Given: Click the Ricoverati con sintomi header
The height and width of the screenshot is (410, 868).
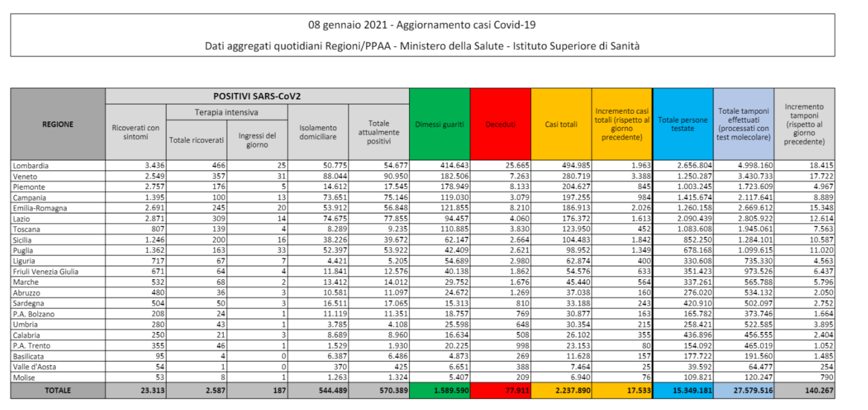Looking at the screenshot, I should (136, 132).
